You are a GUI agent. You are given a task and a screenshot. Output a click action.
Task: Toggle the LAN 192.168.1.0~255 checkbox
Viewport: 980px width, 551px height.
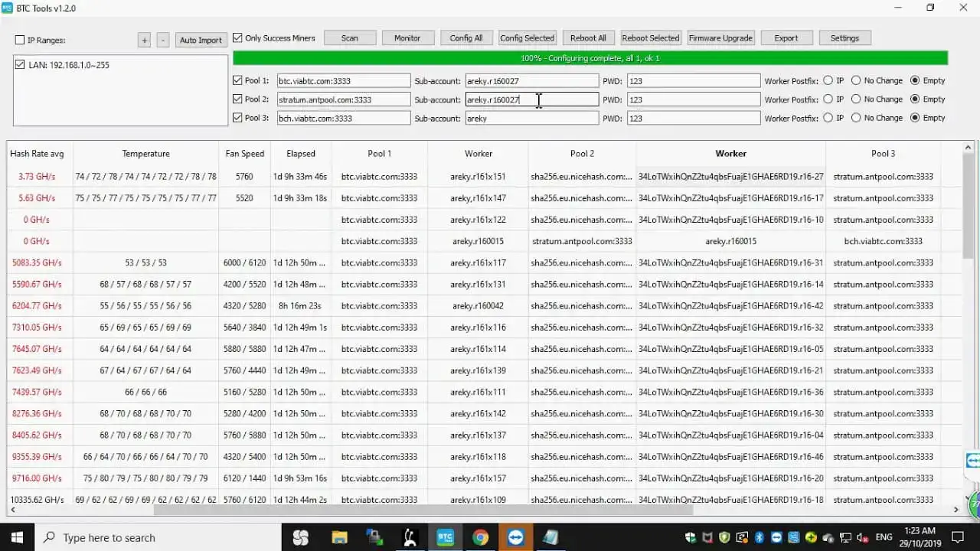(19, 65)
